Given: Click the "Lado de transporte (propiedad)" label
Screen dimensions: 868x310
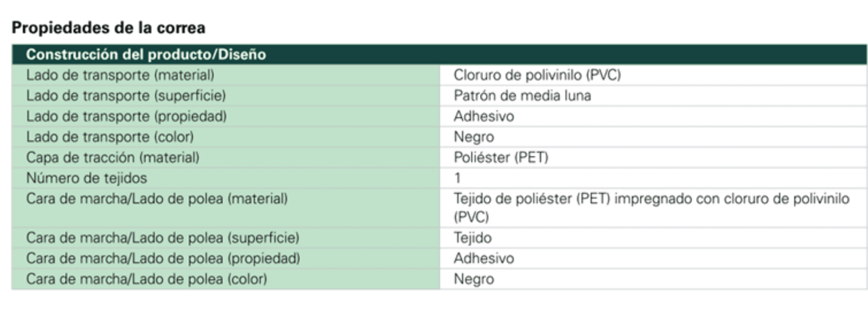Looking at the screenshot, I should (x=126, y=116).
